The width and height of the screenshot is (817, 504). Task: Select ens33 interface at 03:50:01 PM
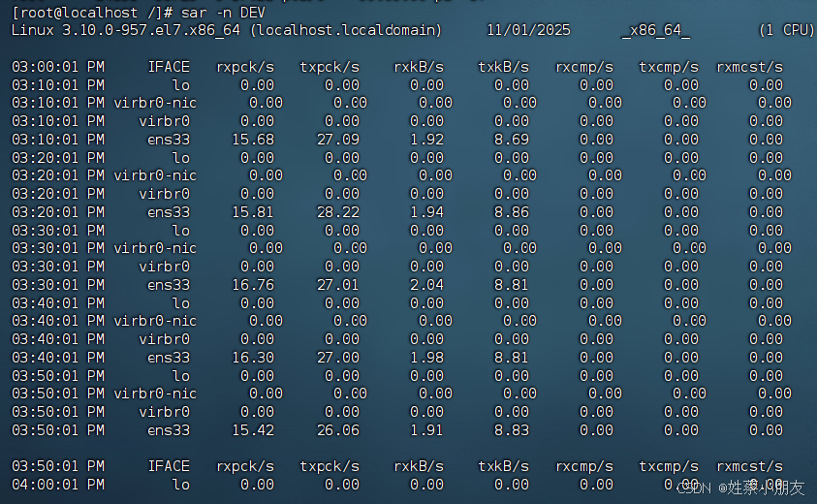[x=169, y=430]
